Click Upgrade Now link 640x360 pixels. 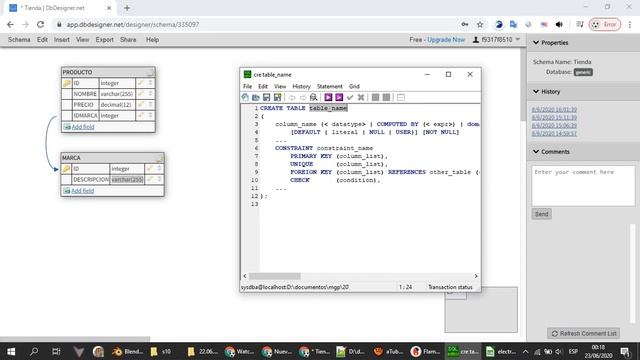(x=446, y=40)
